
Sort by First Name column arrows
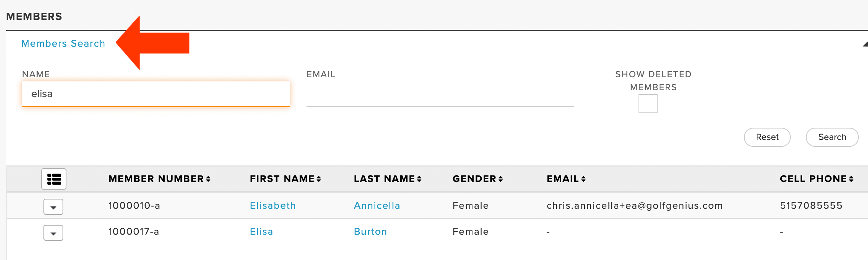point(319,179)
